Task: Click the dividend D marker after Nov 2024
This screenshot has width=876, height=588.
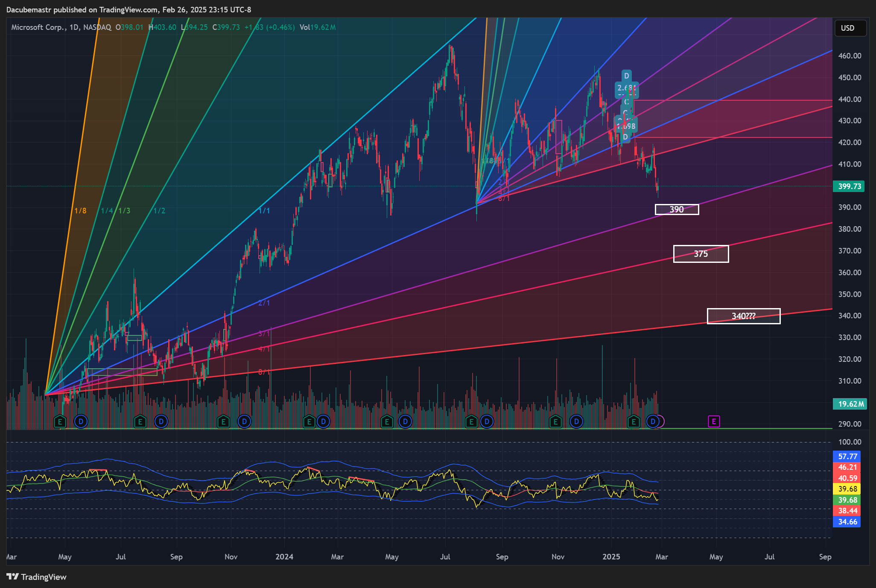Action: [x=576, y=422]
